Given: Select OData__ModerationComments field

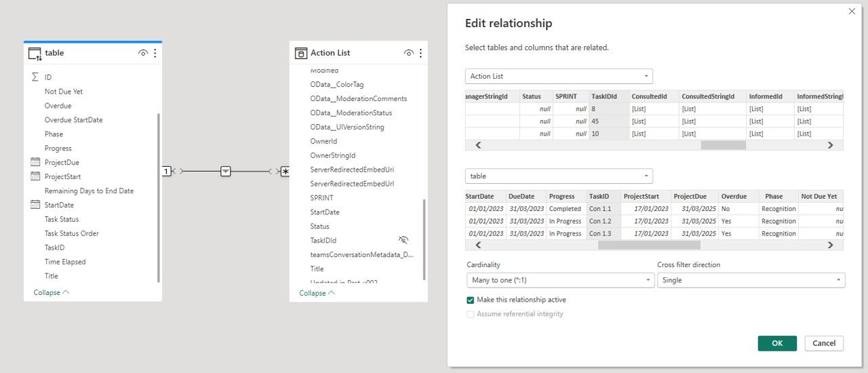Looking at the screenshot, I should coord(359,99).
